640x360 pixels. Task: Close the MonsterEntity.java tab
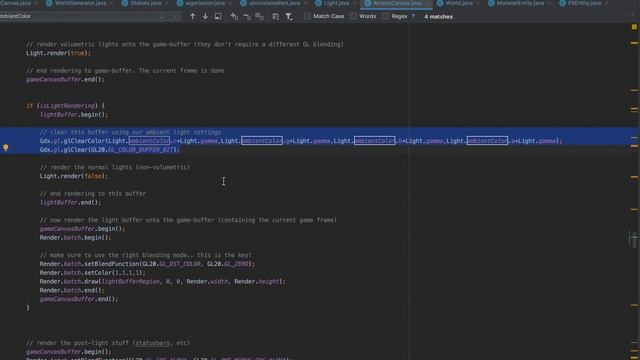(x=549, y=3)
